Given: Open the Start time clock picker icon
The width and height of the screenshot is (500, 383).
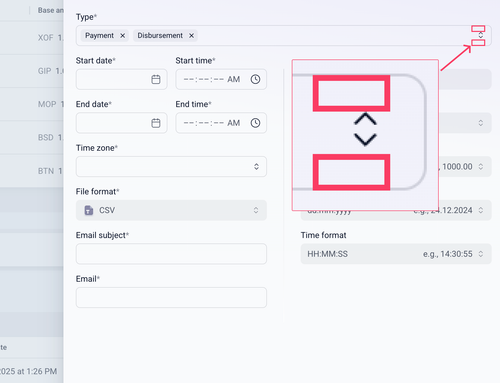Looking at the screenshot, I should (x=255, y=79).
